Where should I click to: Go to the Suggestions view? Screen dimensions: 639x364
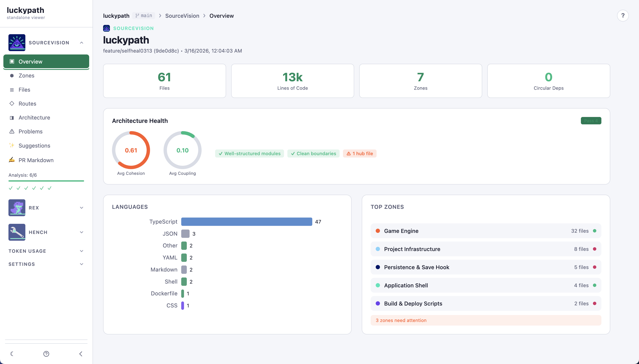[34, 146]
